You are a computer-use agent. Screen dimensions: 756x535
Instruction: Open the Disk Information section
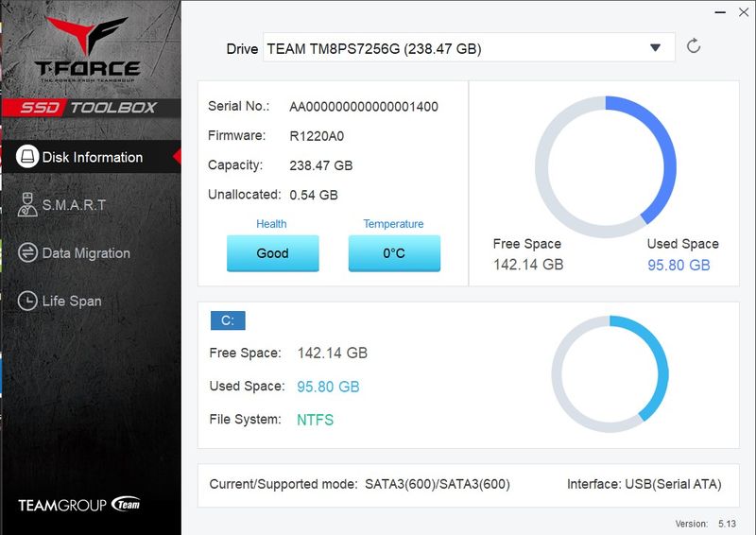[x=91, y=157]
